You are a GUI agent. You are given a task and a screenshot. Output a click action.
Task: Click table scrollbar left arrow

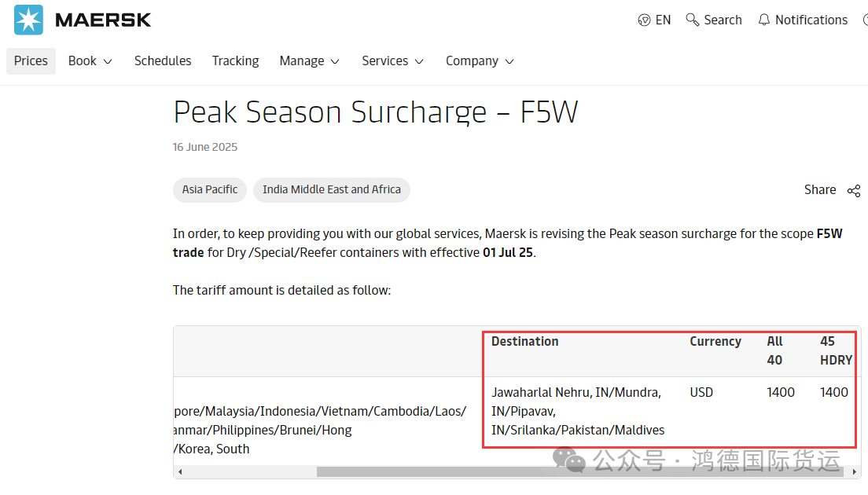coord(180,471)
